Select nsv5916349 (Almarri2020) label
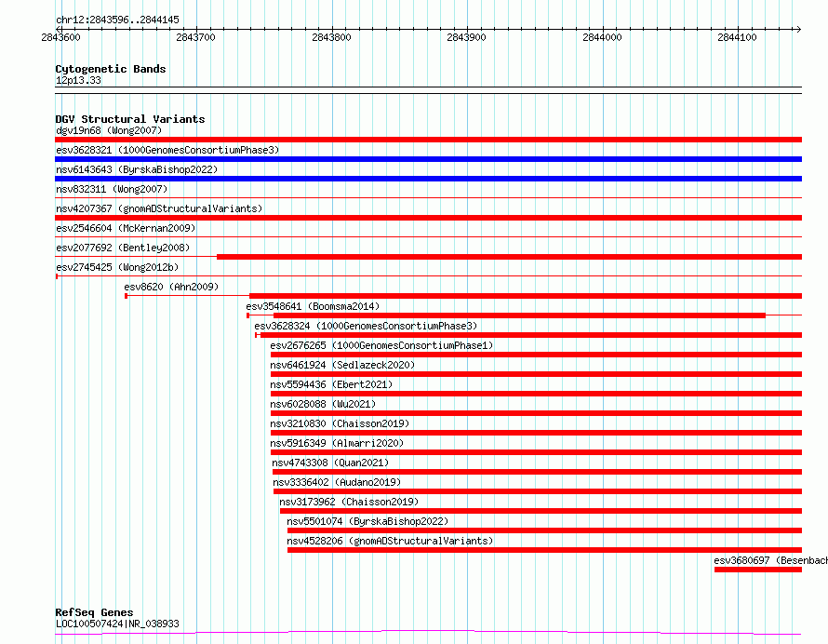 pyautogui.click(x=337, y=443)
